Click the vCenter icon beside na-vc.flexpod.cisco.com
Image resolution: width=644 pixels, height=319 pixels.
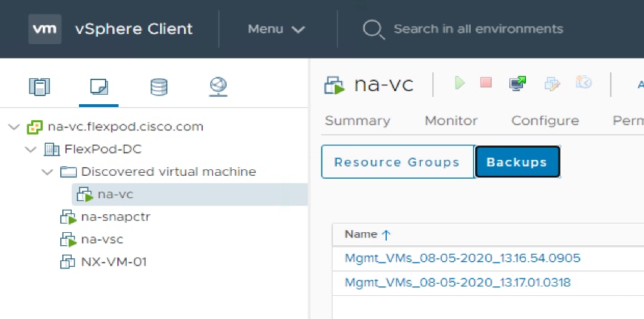click(x=35, y=127)
